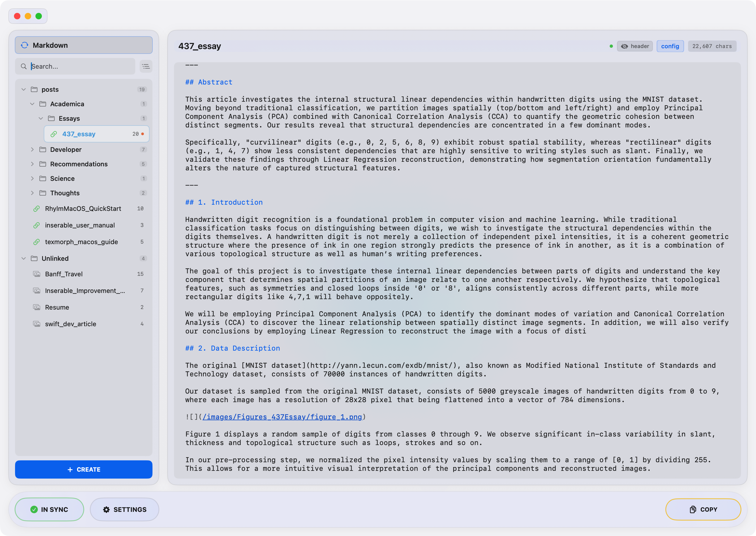Viewport: 756px width, 536px height.
Task: Click the link icon beside texmorph_macos_guide
Action: click(36, 242)
